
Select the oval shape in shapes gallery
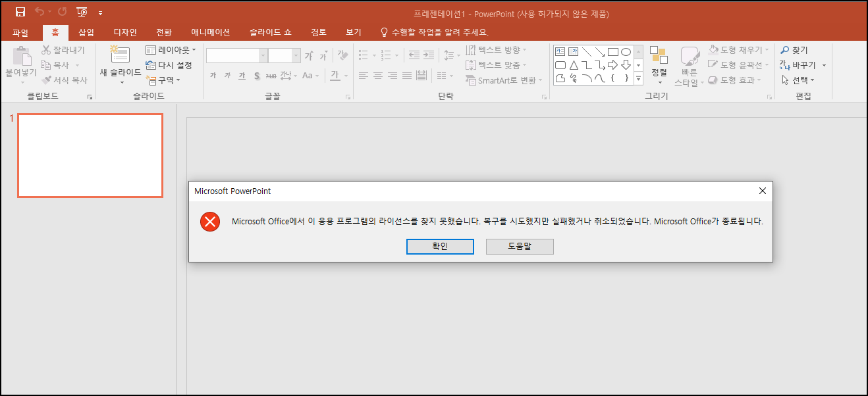tap(626, 51)
